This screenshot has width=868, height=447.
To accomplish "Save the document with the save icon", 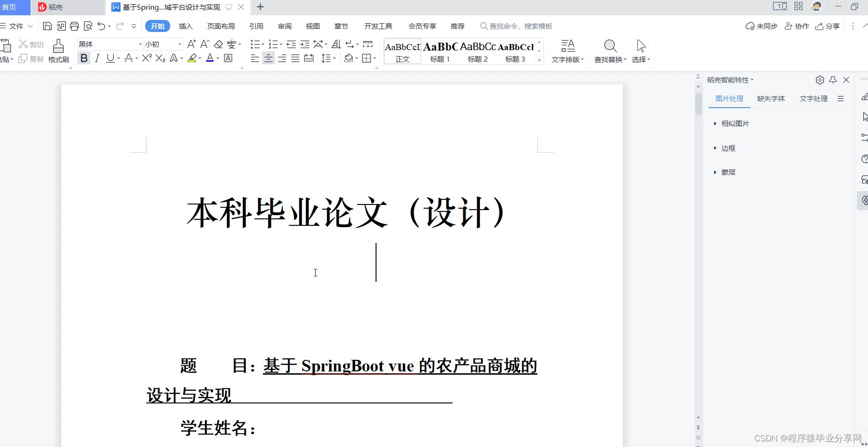I will [x=47, y=26].
